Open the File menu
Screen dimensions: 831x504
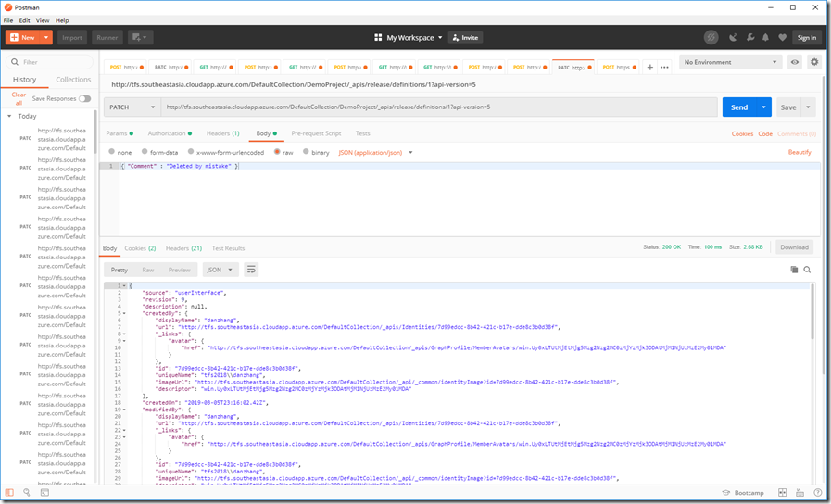[x=8, y=20]
